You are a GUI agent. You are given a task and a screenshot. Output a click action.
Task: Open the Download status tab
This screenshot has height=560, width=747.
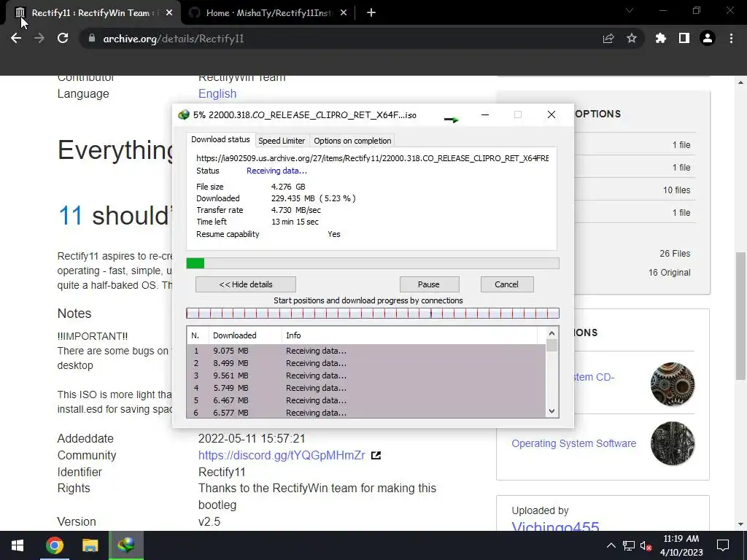point(220,139)
